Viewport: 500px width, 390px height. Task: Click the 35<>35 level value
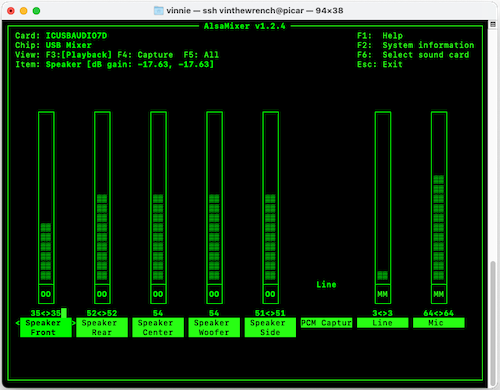[x=46, y=313]
